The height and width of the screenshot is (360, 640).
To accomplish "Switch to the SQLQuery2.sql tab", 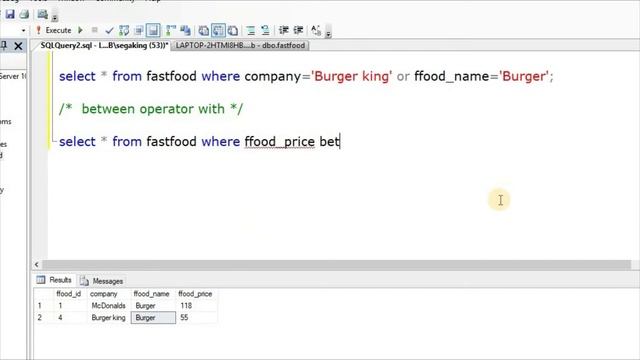I will tap(104, 45).
